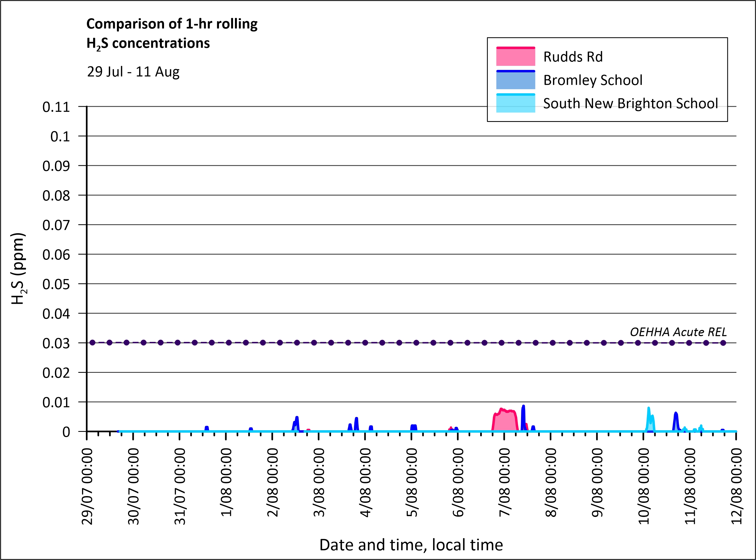Select the South New Brighton School label
Image resolution: width=756 pixels, height=560 pixels.
pos(630,103)
